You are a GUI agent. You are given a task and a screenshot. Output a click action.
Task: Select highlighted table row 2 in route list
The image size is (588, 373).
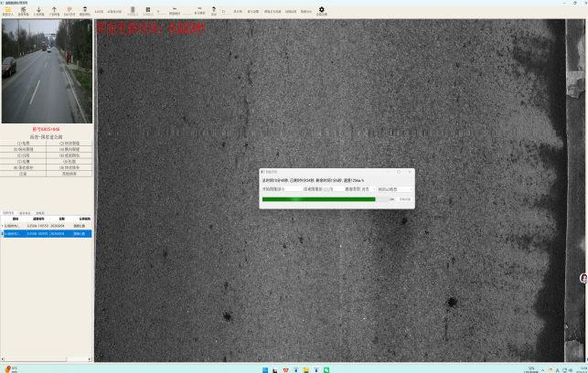46,233
